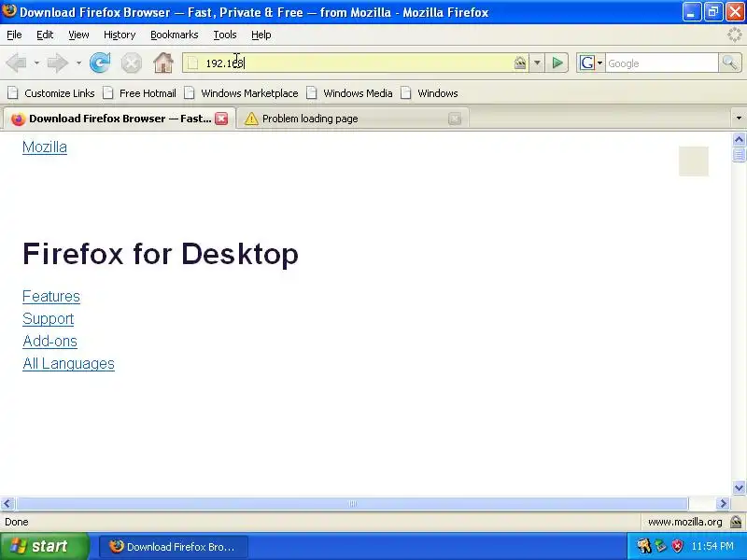Viewport: 747px width, 560px height.
Task: Click the first system tray icon
Action: pos(644,546)
